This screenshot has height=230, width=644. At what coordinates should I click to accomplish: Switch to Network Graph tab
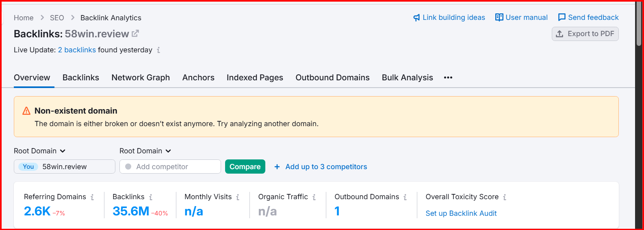(x=141, y=77)
